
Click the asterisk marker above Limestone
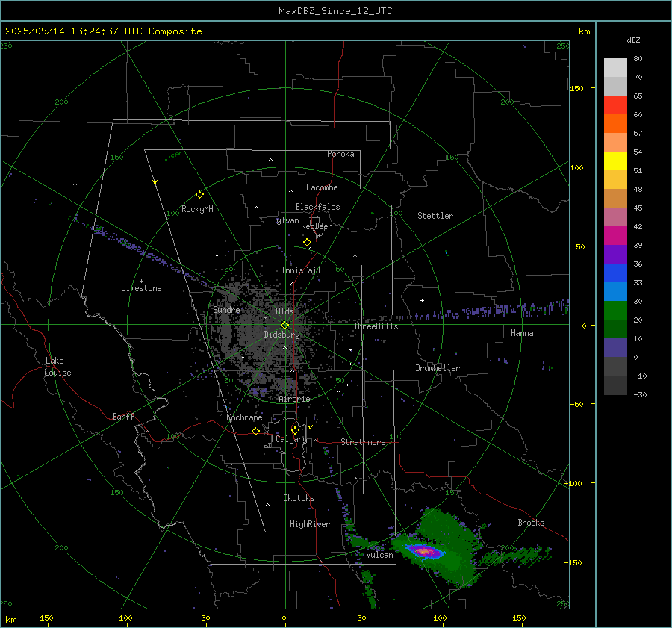pyautogui.click(x=141, y=282)
